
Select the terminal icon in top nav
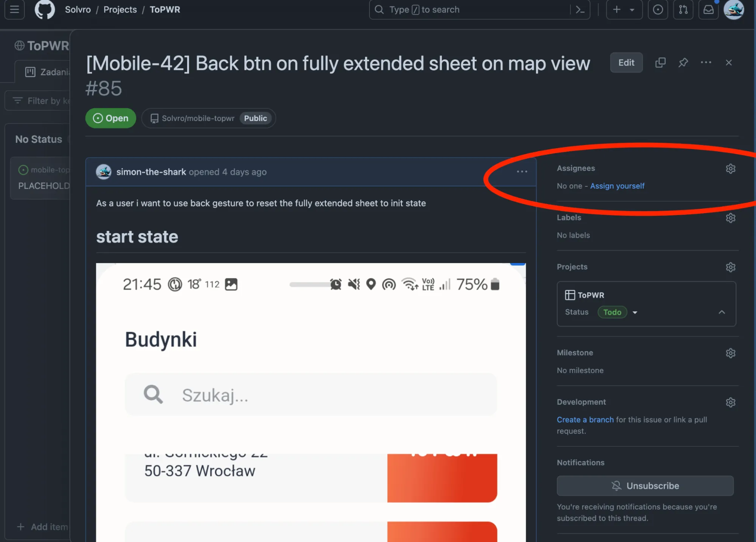580,9
